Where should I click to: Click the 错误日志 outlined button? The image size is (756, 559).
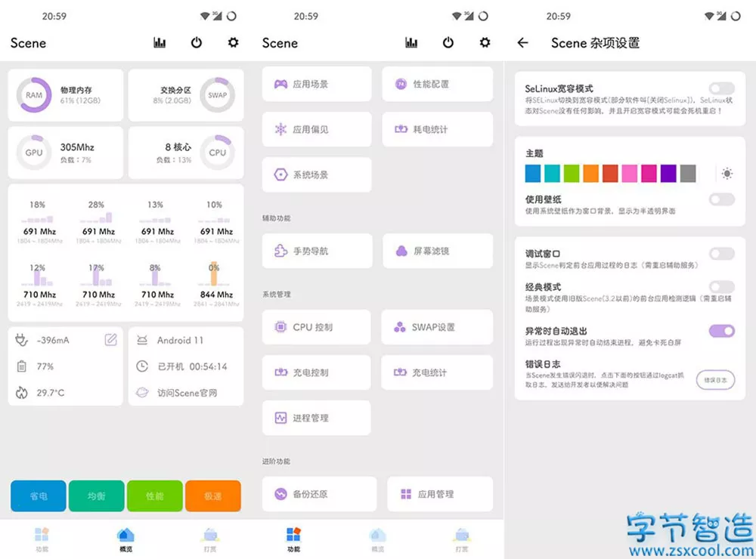click(x=715, y=380)
